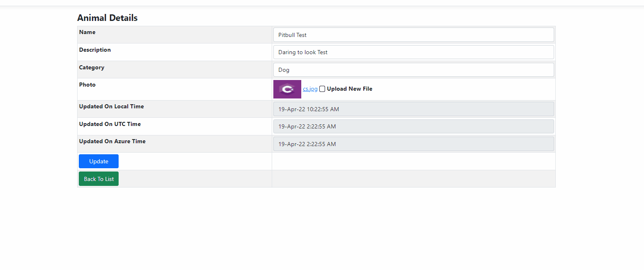Screen dimensions: 644x270
Task: Open the cs.jpg file link
Action: 310,89
